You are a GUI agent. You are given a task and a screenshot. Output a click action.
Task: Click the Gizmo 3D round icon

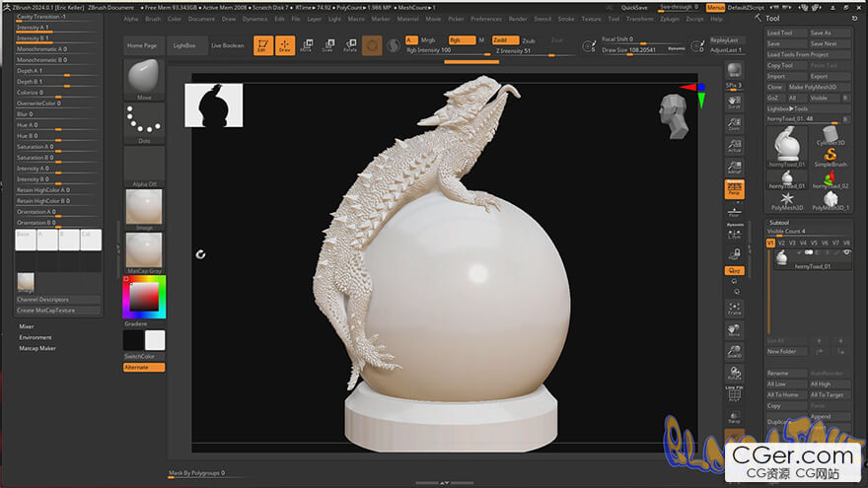(372, 45)
